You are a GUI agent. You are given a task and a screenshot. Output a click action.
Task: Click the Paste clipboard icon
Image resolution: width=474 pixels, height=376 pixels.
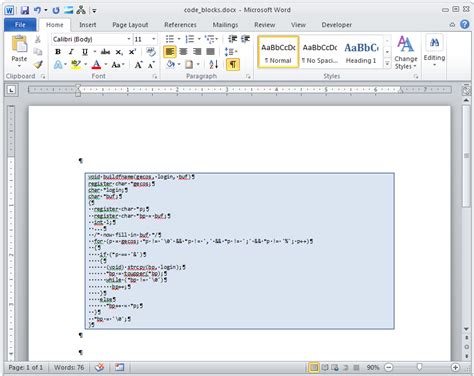pos(19,45)
